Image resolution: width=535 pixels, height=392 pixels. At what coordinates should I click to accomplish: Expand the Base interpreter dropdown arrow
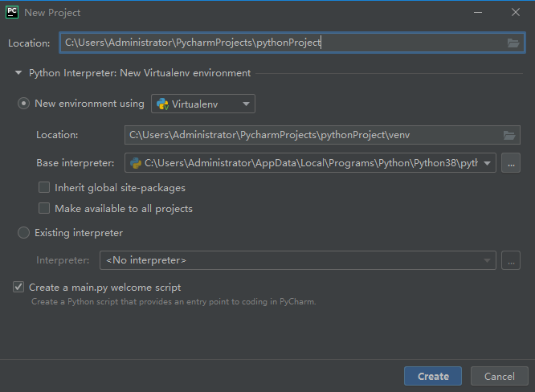point(487,163)
